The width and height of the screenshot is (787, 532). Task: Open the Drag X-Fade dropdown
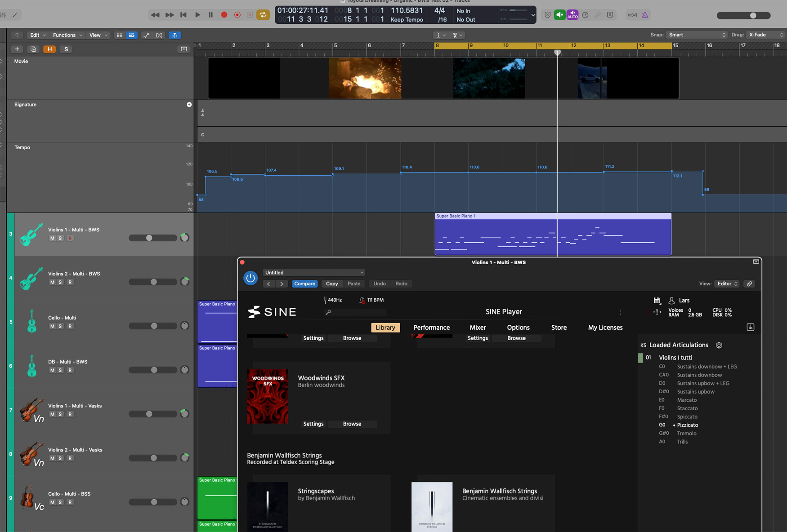(x=766, y=35)
